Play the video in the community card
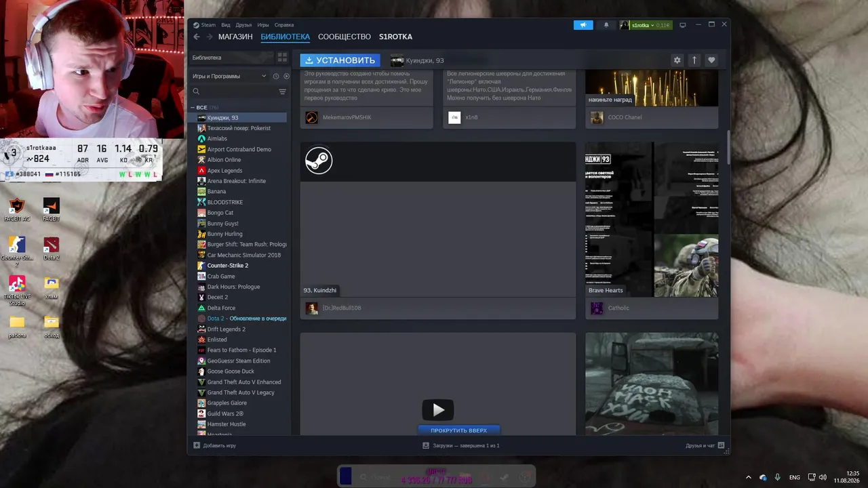Image resolution: width=868 pixels, height=488 pixels. (x=438, y=409)
